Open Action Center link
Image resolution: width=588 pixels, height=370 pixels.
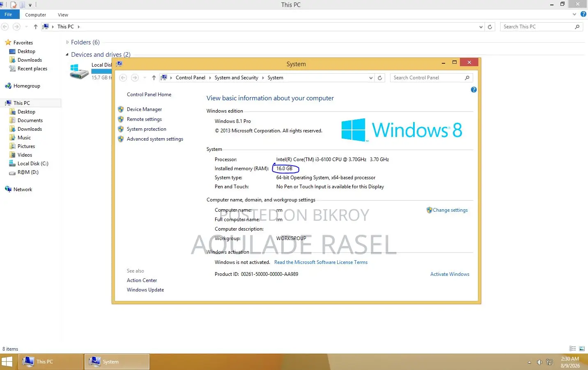pyautogui.click(x=142, y=280)
